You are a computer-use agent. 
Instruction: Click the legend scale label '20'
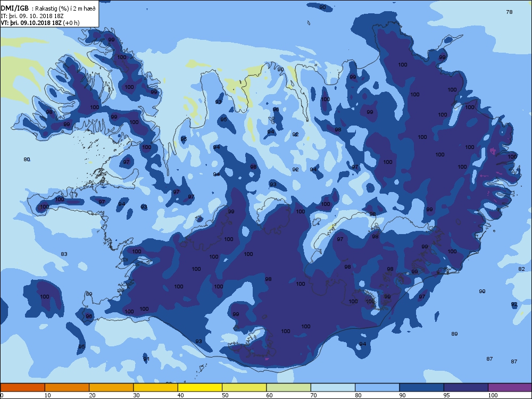tap(92, 395)
